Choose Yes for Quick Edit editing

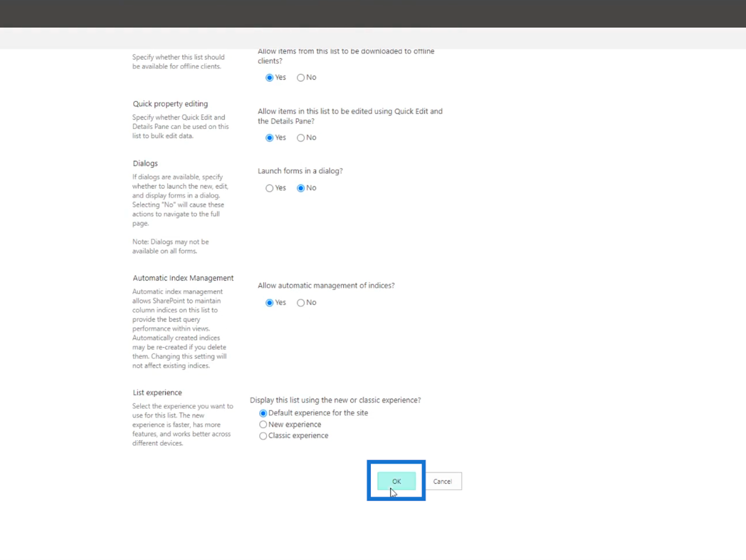(x=269, y=138)
